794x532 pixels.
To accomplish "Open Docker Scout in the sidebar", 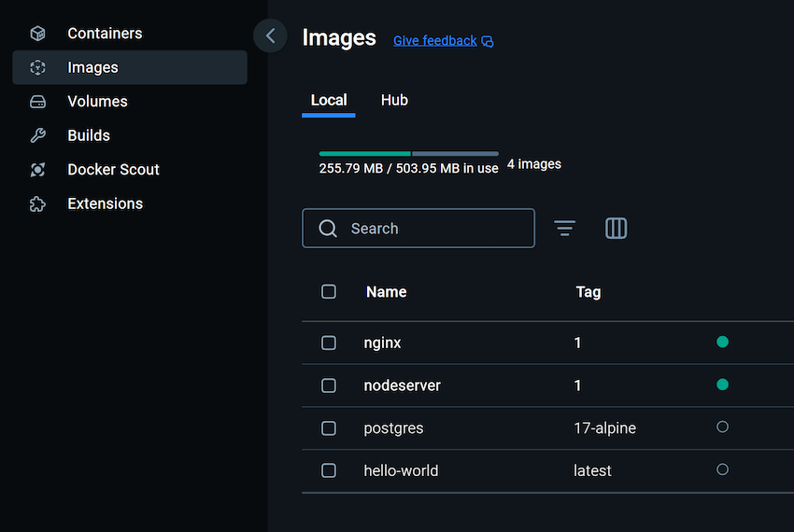I will click(x=130, y=170).
